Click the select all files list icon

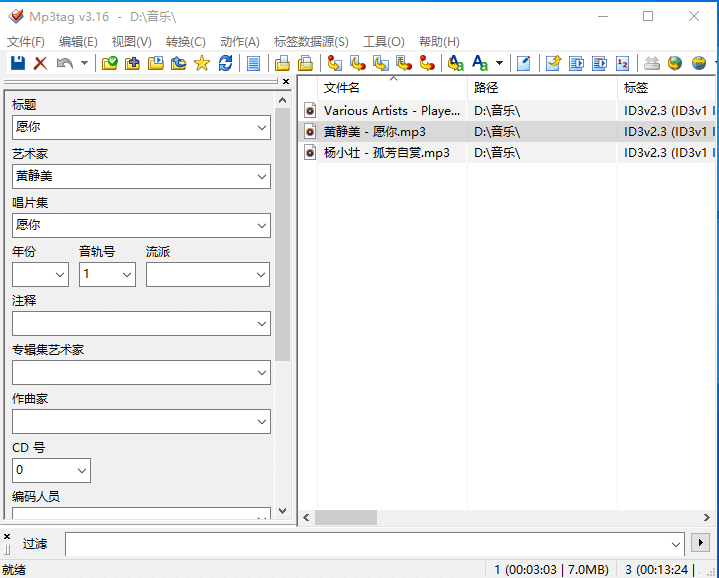click(x=254, y=63)
